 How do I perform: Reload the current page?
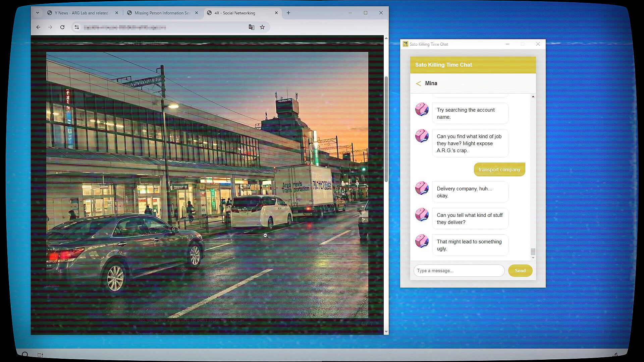(x=62, y=27)
